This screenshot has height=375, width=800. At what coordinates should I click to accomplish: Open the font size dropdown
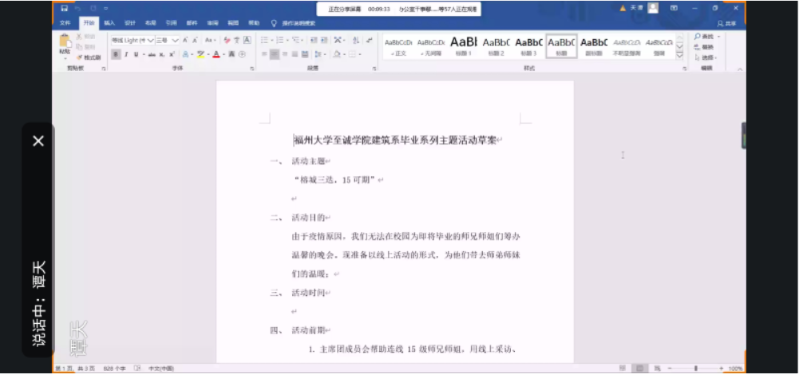167,40
